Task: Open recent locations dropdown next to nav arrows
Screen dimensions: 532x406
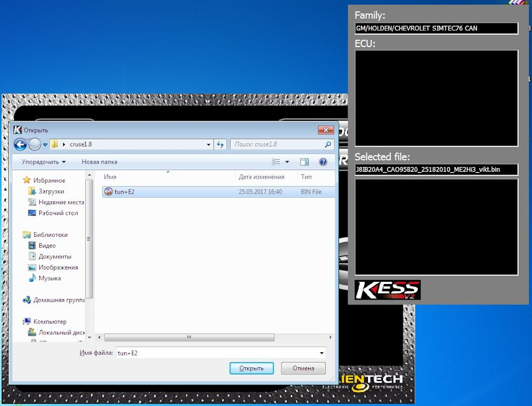Action: [x=45, y=145]
